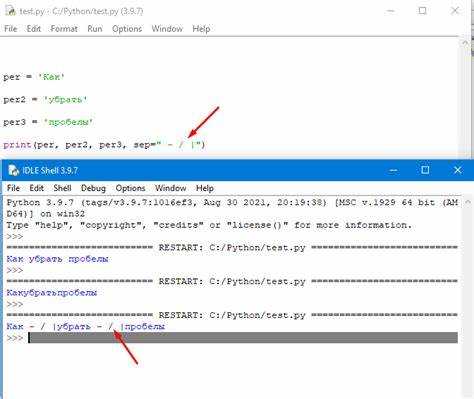Open the Shell menu in IDLE Shell

(x=62, y=188)
